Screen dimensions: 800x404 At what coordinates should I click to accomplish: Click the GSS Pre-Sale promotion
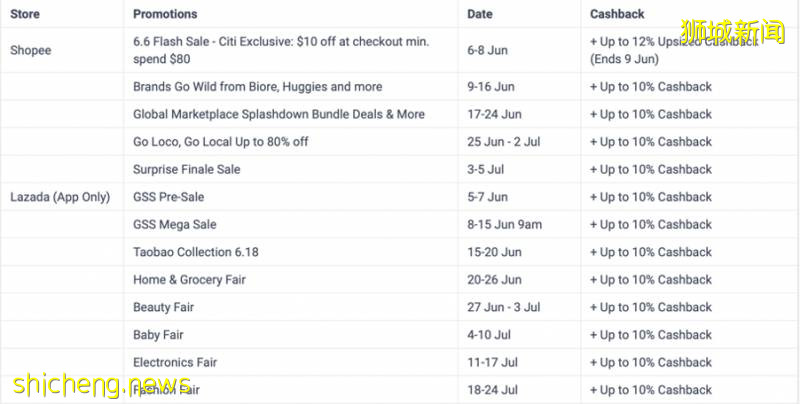coord(168,197)
